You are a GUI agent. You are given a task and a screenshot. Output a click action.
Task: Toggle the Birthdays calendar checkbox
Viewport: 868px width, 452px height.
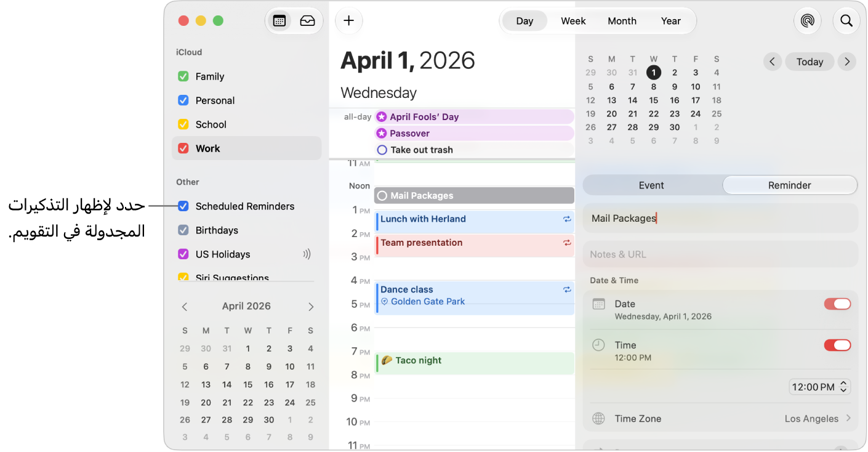click(183, 230)
